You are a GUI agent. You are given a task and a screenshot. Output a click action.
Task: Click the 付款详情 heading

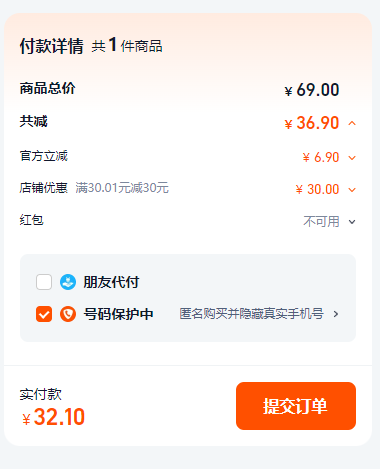pos(52,46)
